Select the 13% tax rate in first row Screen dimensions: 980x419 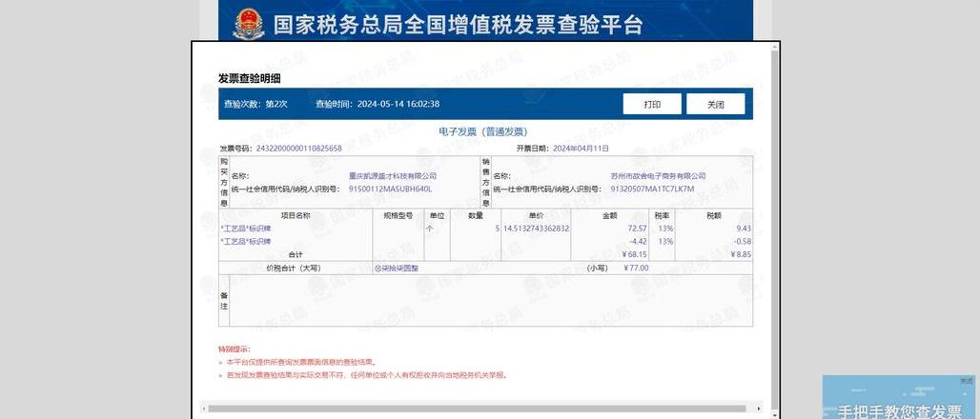[665, 229]
